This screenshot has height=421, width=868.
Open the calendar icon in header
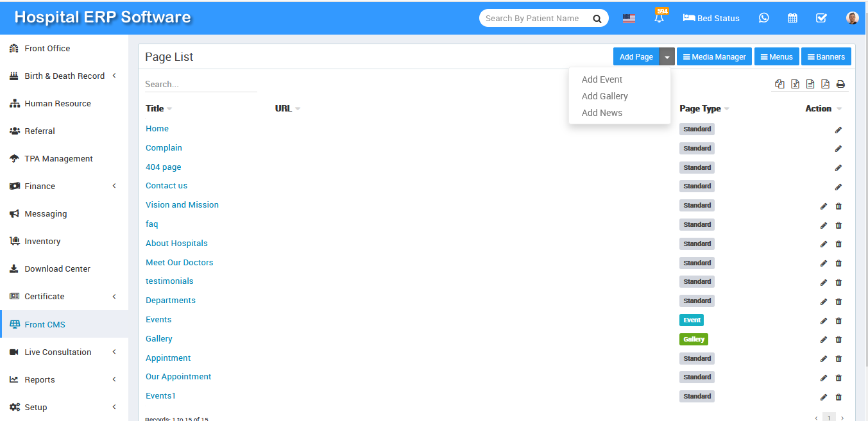(792, 18)
